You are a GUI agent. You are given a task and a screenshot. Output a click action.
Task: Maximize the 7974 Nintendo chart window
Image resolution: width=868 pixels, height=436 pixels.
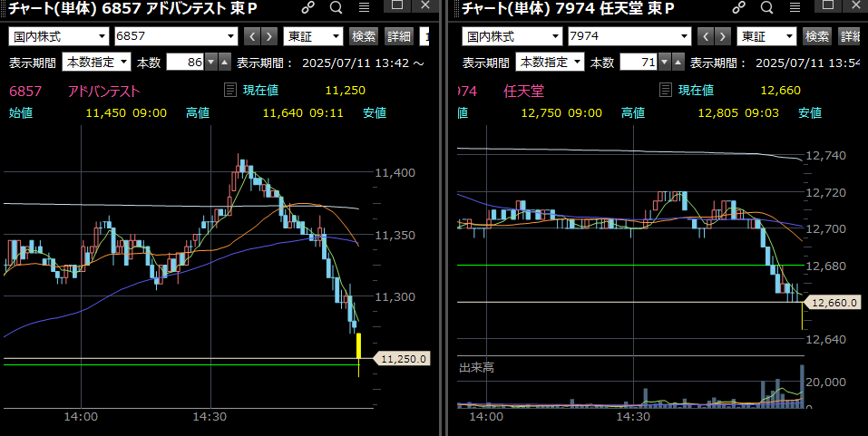click(x=828, y=5)
